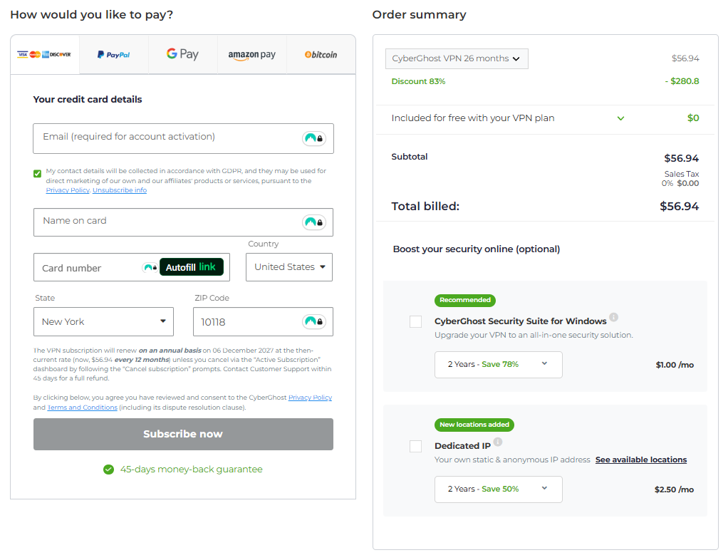Uncheck the GDPR contact details checkbox
The width and height of the screenshot is (728, 560).
38,174
